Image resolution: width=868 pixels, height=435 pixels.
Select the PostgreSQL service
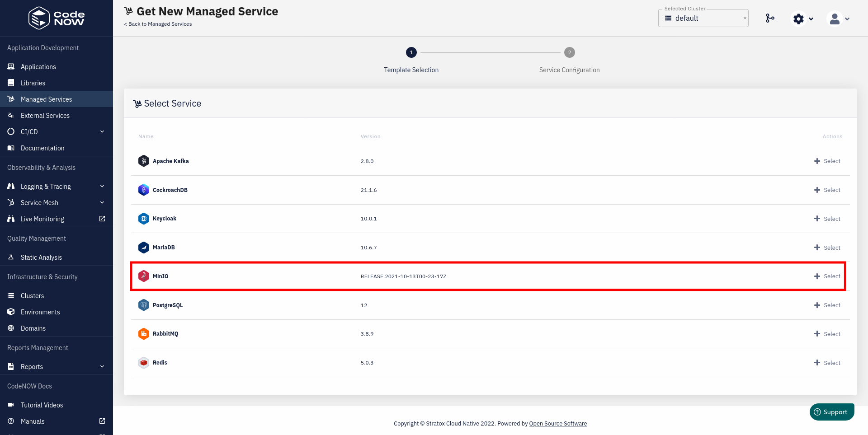(827, 305)
